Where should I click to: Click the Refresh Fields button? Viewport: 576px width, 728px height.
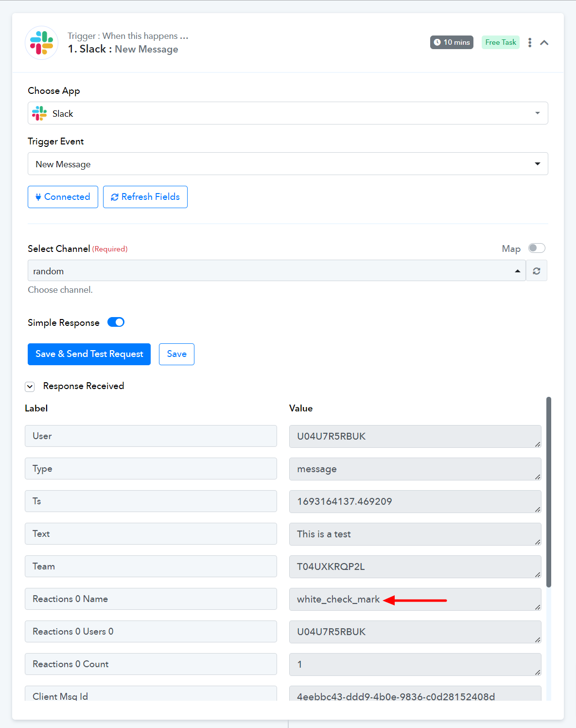click(x=145, y=197)
